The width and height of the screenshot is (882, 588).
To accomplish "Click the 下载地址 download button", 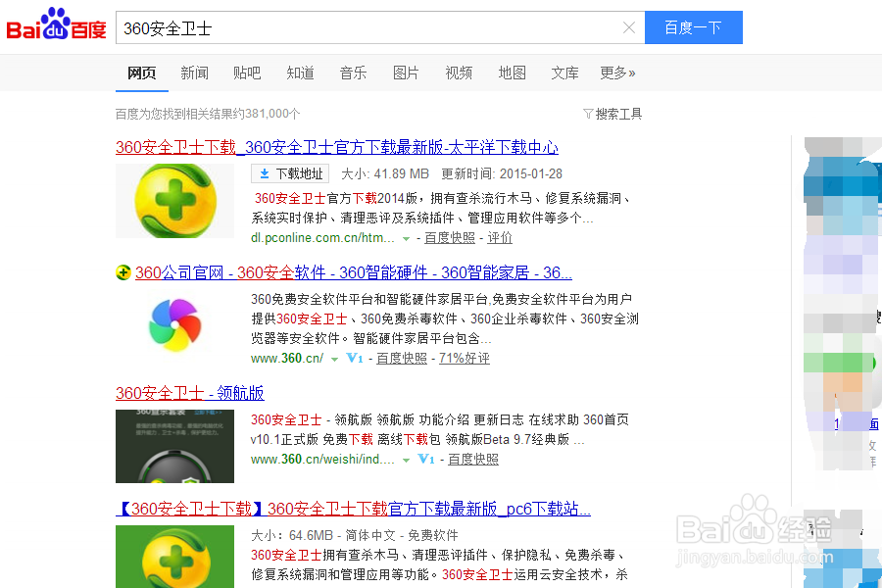I will click(290, 173).
